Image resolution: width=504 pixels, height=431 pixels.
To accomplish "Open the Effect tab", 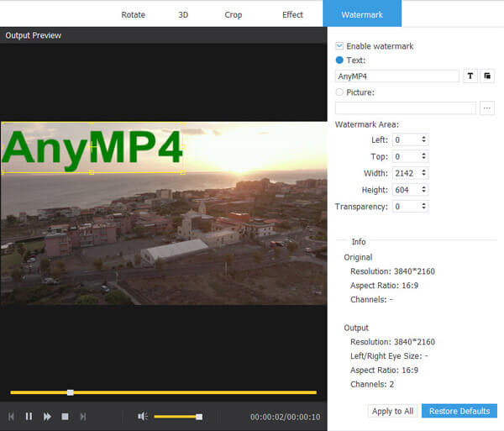I will 292,14.
